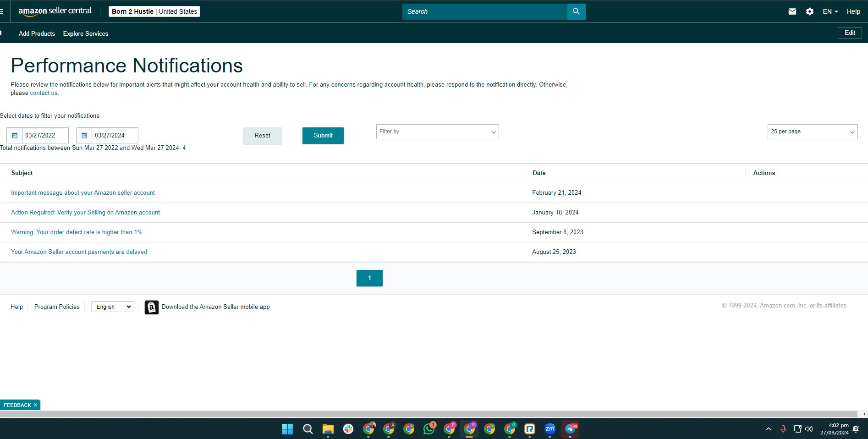Open the Explore Services menu item
The height and width of the screenshot is (439, 868).
point(86,33)
